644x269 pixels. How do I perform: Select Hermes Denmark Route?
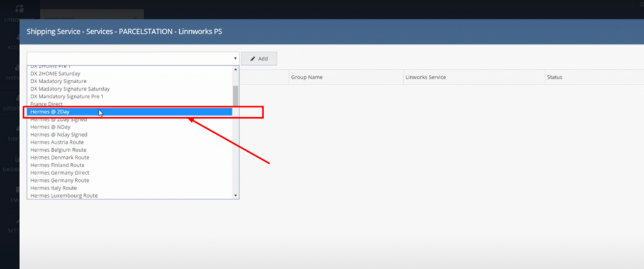pyautogui.click(x=130, y=157)
